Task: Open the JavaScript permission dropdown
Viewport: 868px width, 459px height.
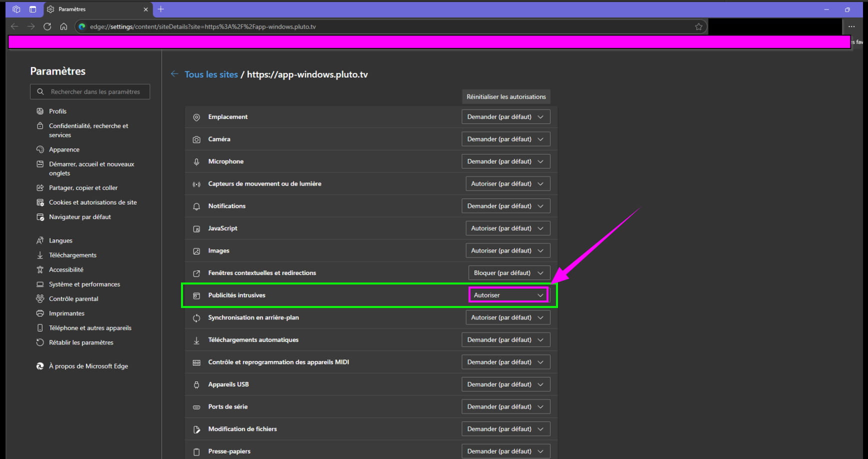Action: point(507,228)
